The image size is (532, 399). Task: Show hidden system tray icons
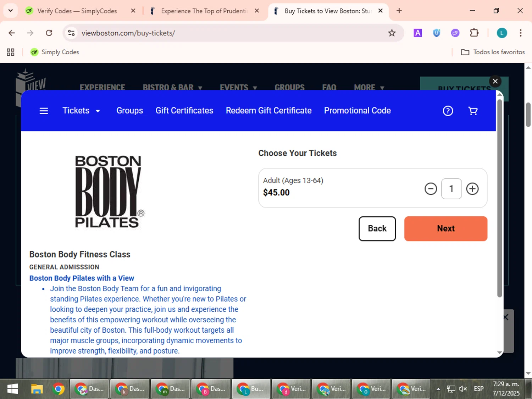pyautogui.click(x=438, y=389)
